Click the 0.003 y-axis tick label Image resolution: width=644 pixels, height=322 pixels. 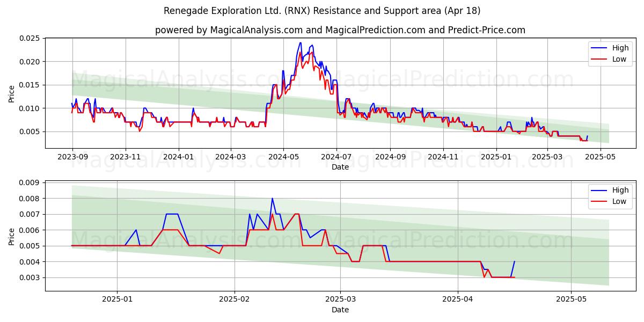point(30,277)
